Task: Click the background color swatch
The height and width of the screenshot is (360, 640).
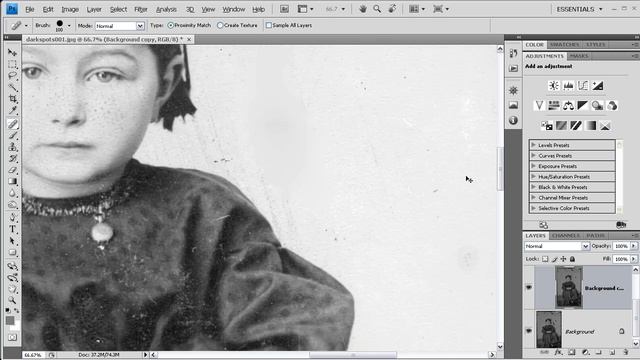Action: point(16,326)
